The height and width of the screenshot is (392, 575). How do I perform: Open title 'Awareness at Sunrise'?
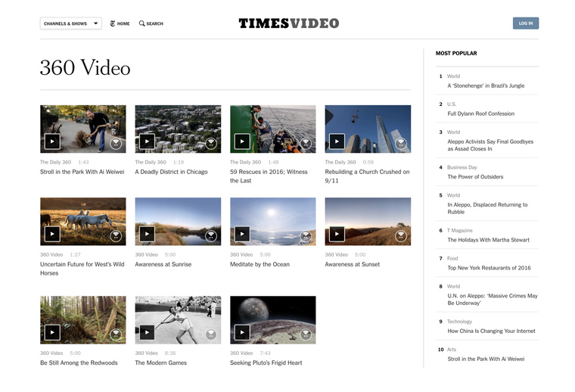tap(163, 264)
